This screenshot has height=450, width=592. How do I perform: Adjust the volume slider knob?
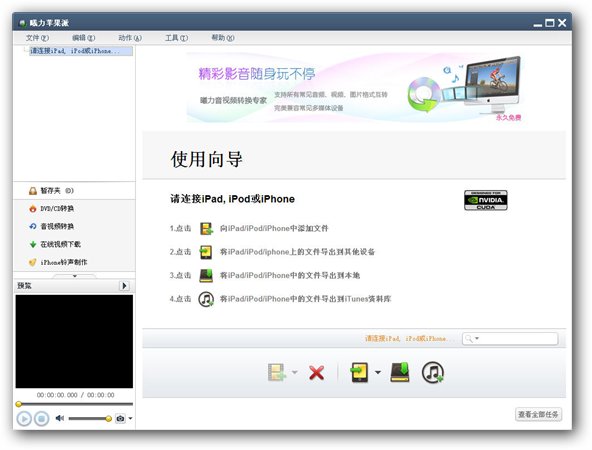tap(109, 418)
